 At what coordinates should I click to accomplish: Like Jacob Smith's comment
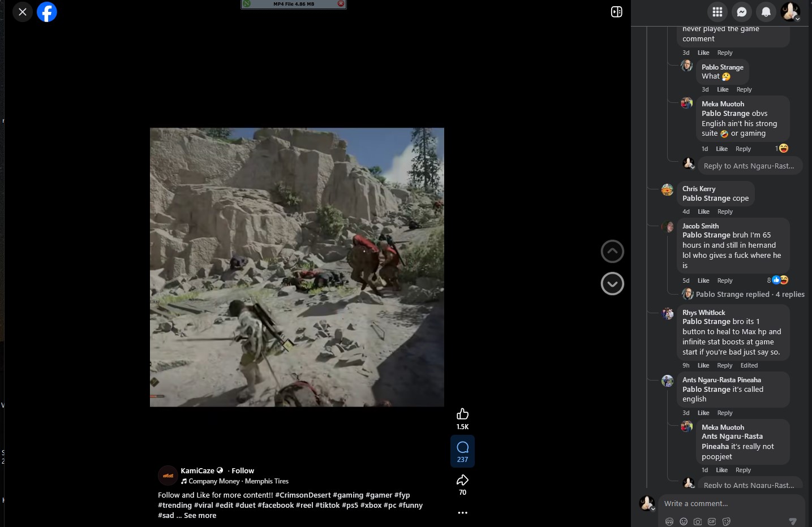[x=703, y=280]
